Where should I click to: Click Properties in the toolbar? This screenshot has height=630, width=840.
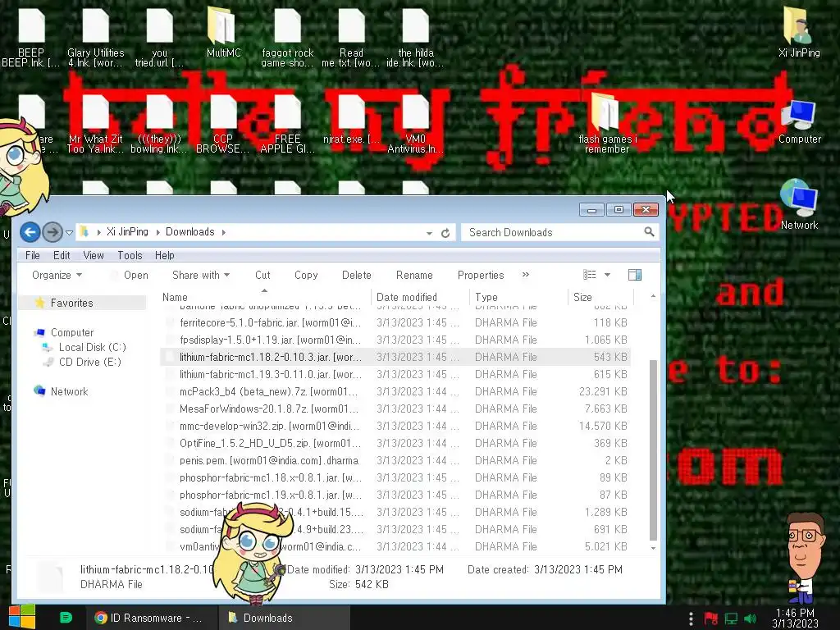pos(481,275)
